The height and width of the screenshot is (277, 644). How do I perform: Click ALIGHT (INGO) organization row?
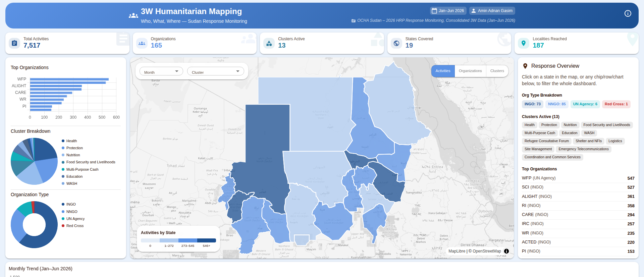(x=578, y=197)
